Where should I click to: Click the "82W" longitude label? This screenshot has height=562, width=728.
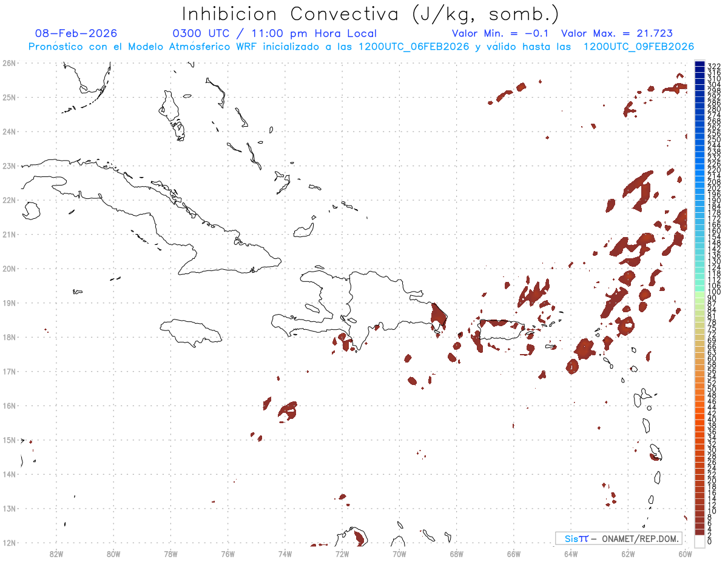(56, 553)
